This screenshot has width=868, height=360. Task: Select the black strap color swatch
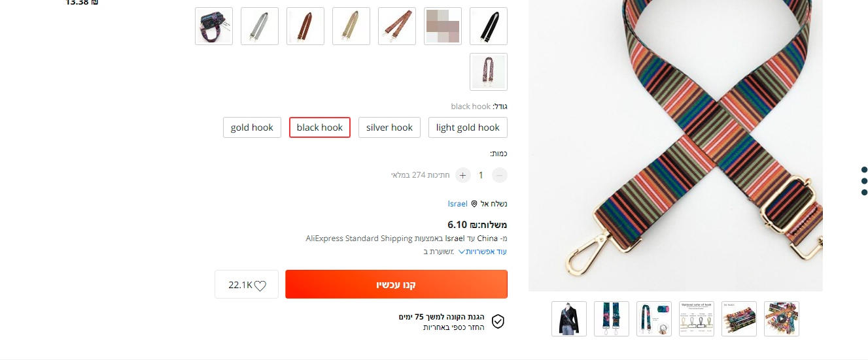pos(489,26)
